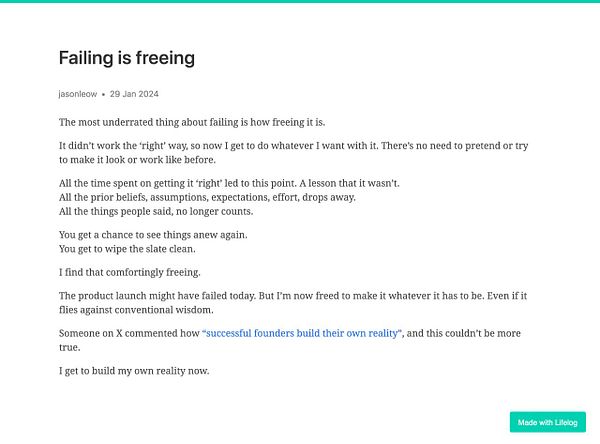The height and width of the screenshot is (444, 600).
Task: Click the text "and this couldn't be more"
Action: (464, 333)
